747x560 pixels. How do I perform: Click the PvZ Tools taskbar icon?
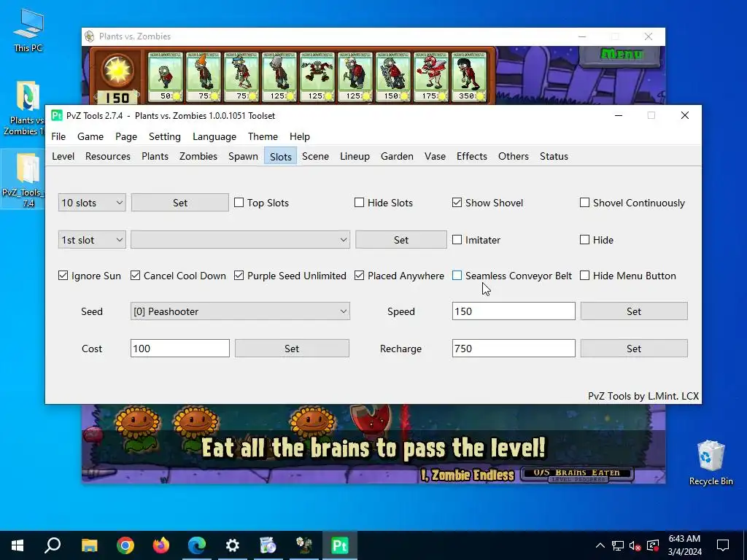coord(340,545)
